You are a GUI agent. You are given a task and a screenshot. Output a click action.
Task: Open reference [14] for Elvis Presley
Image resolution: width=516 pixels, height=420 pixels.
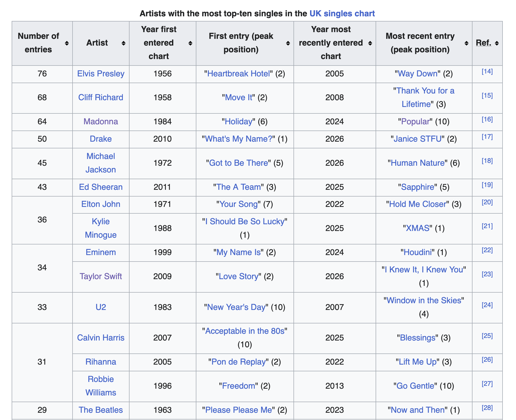coord(487,71)
